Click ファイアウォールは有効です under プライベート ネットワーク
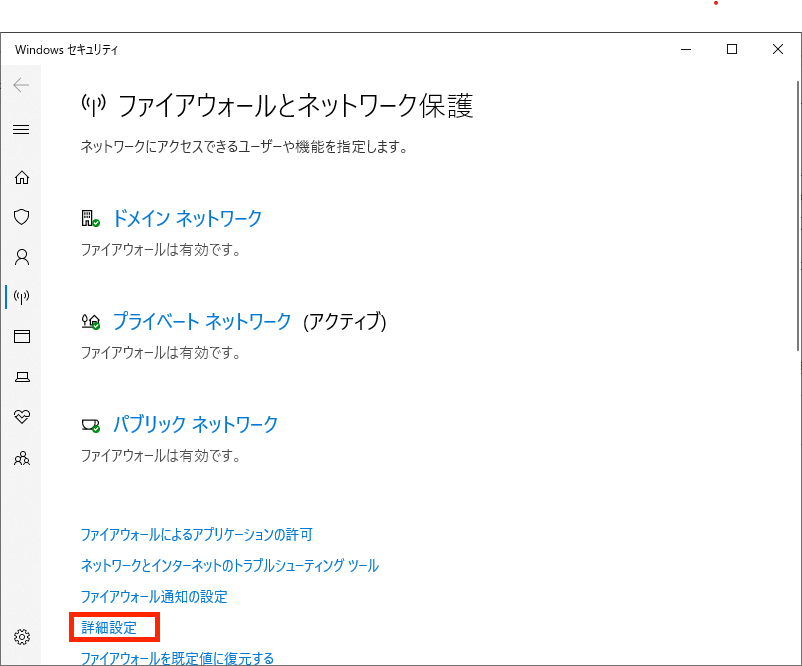The image size is (802, 666). pos(161,352)
